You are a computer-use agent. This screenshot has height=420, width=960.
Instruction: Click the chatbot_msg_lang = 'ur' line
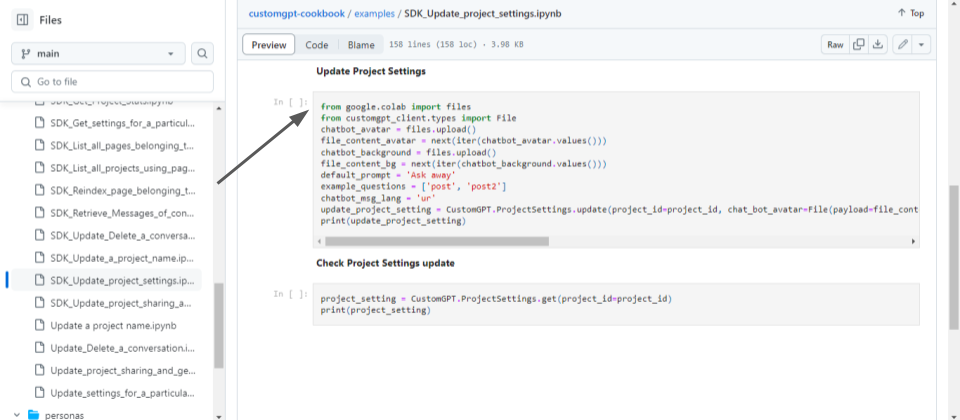click(x=377, y=198)
